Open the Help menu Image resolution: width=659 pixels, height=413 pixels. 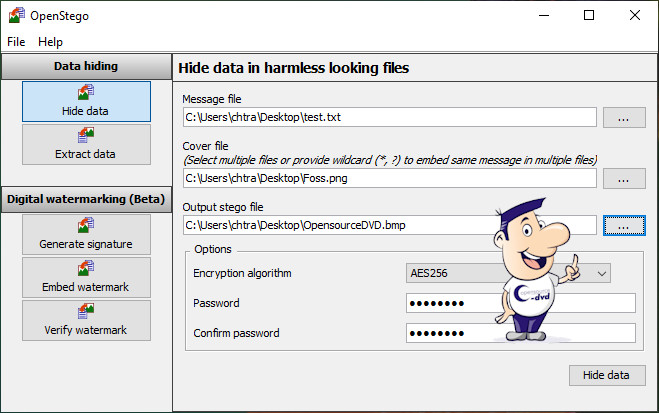click(50, 42)
